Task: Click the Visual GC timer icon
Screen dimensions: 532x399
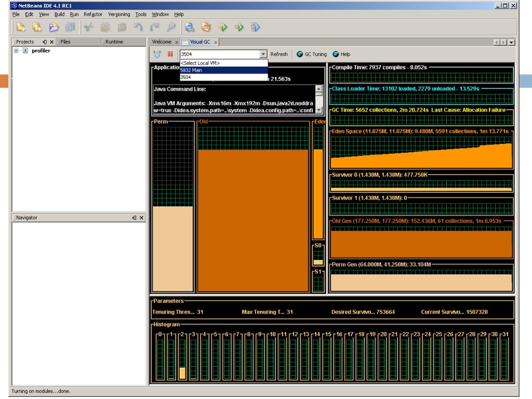Action: coord(157,54)
